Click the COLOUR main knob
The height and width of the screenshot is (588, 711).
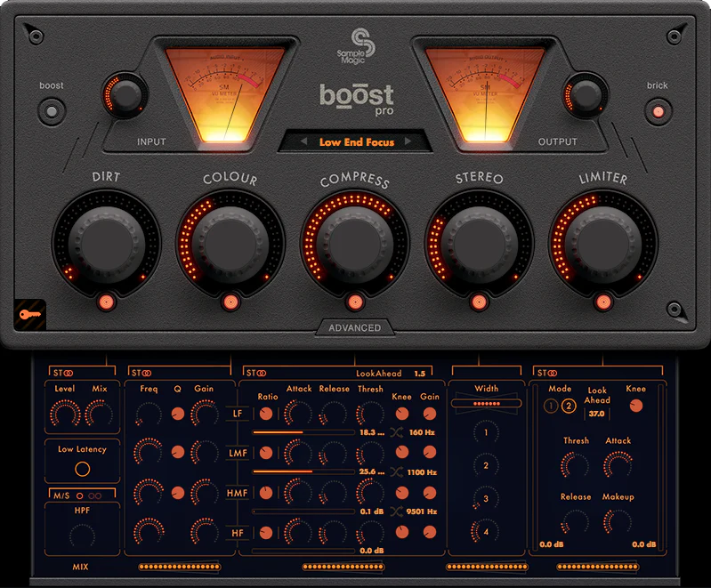(x=230, y=246)
